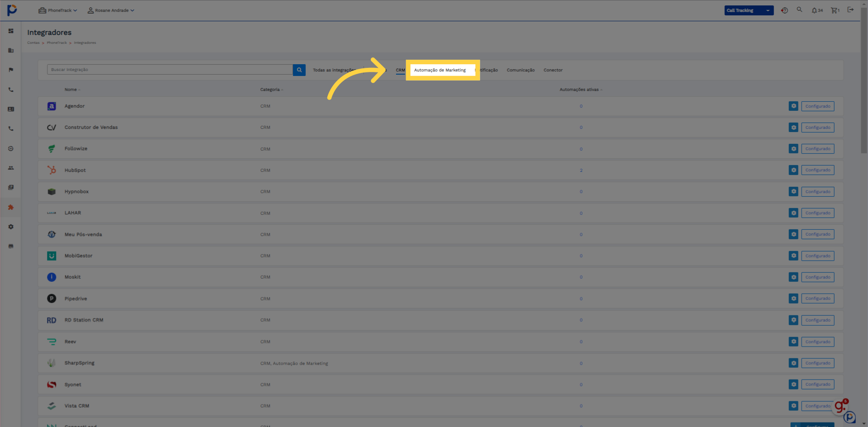Click the gear icon in HubSpot row

[x=793, y=170]
